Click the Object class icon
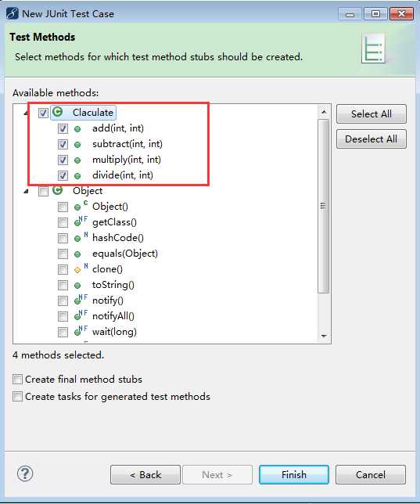Screen dimensions: 420x504 [x=58, y=190]
